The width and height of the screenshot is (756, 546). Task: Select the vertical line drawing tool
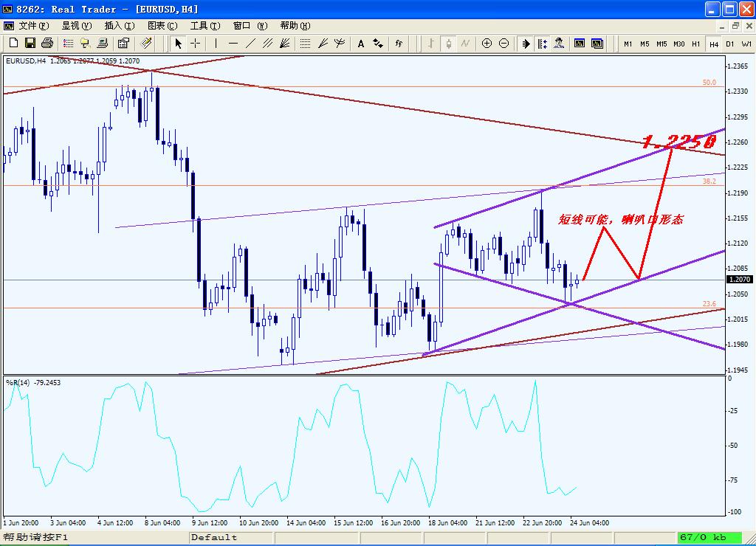pyautogui.click(x=216, y=44)
